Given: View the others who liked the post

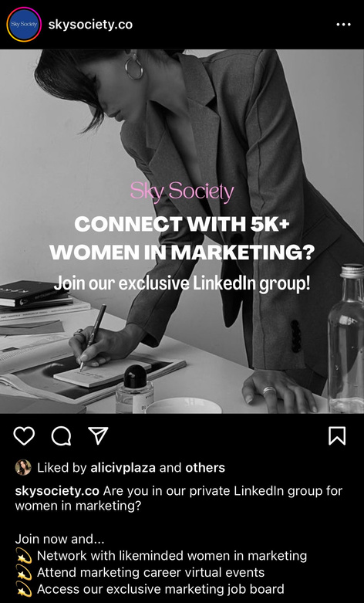Looking at the screenshot, I should pos(205,468).
